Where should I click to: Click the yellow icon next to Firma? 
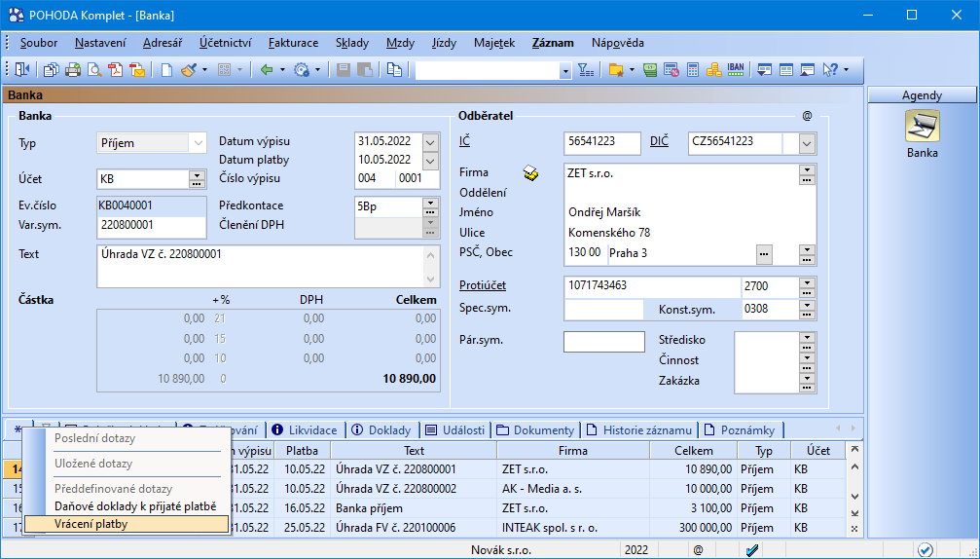click(x=530, y=173)
